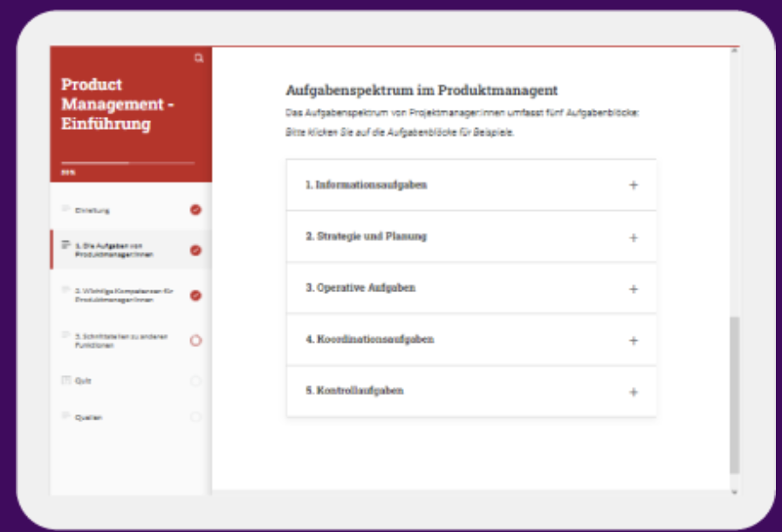Click the completed checkmark beside Einleitung
The image size is (782, 532).
pos(195,209)
